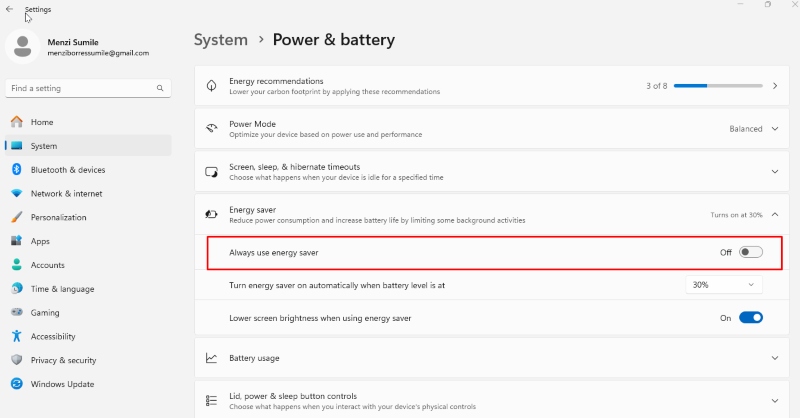The width and height of the screenshot is (800, 418).
Task: Collapse the Energy saver section chevron
Action: click(x=774, y=215)
